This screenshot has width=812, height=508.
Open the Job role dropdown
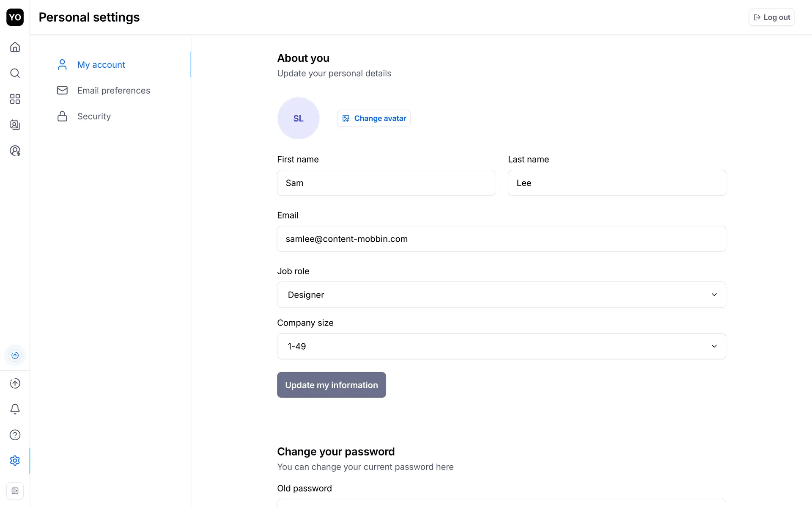501,295
